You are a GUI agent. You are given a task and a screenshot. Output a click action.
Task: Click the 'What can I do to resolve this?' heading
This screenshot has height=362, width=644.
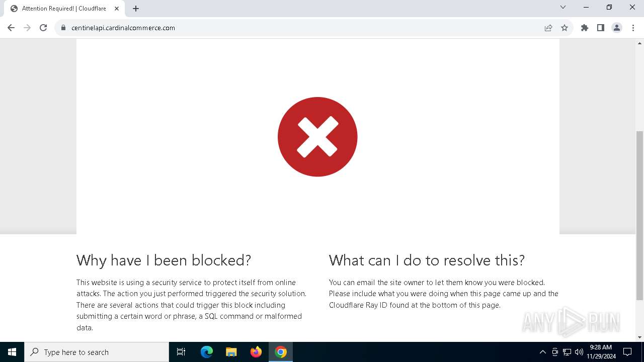(427, 260)
